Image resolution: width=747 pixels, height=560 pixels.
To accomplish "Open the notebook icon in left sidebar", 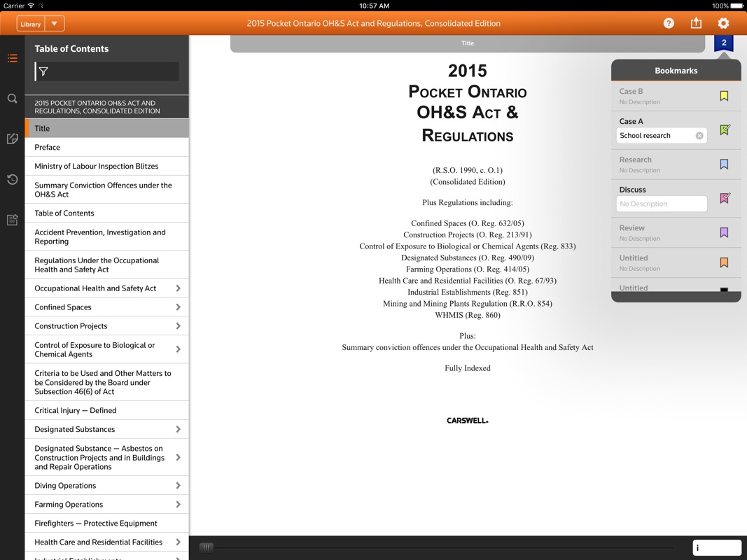I will pos(13,220).
